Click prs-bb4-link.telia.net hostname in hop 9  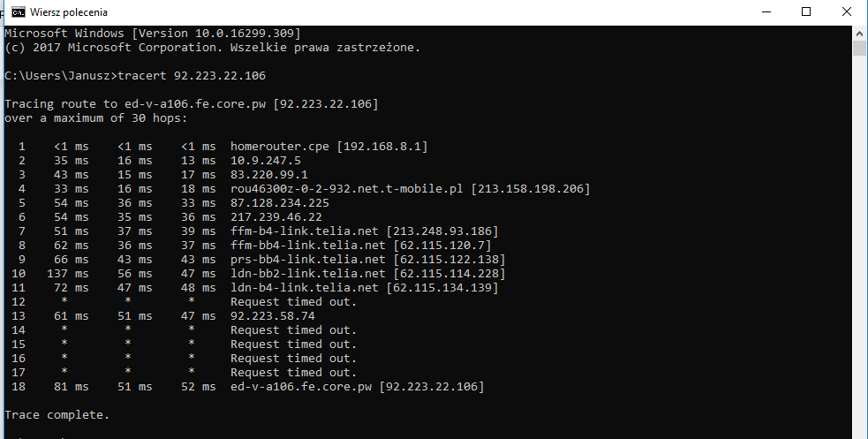point(305,260)
